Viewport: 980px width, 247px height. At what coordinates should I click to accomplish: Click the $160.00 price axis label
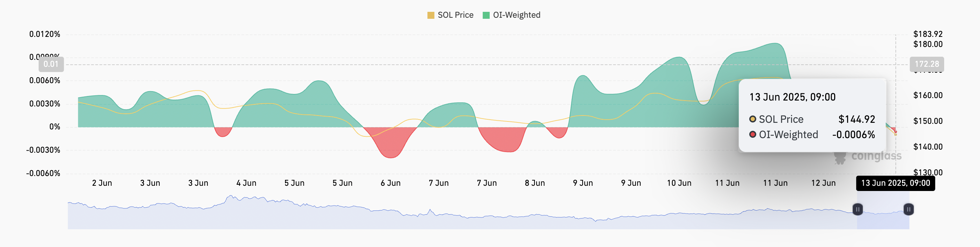point(927,95)
